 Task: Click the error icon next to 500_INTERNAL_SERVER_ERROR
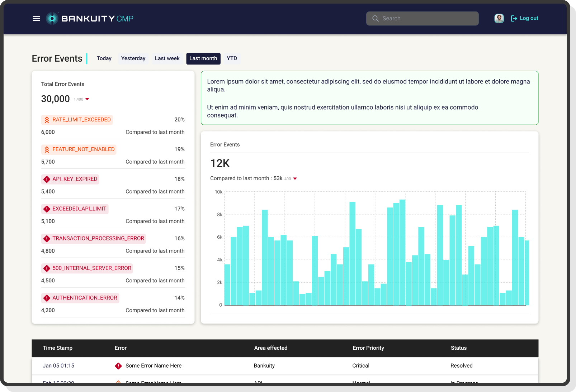coord(46,268)
